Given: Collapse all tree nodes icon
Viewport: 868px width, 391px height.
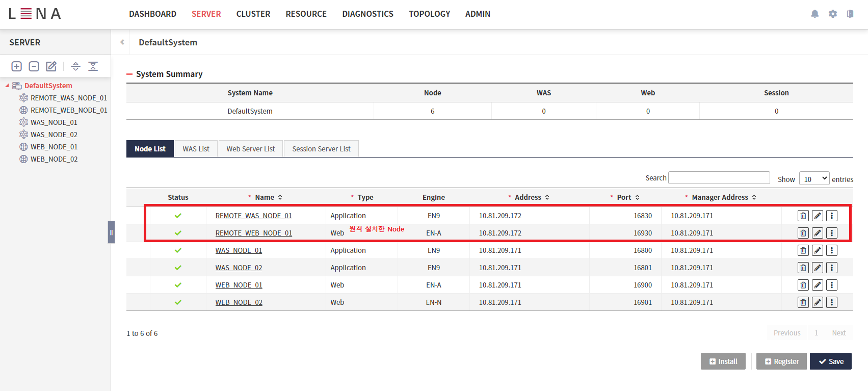Looking at the screenshot, I should [93, 66].
